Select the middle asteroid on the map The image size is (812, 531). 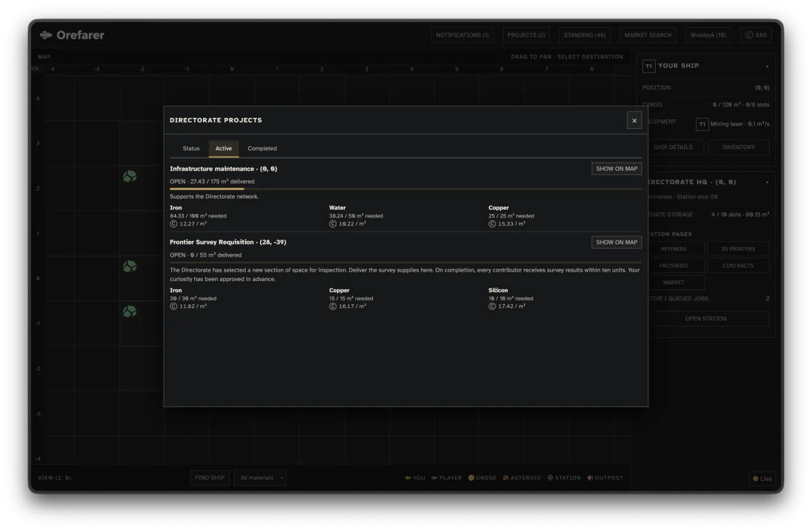(x=130, y=266)
